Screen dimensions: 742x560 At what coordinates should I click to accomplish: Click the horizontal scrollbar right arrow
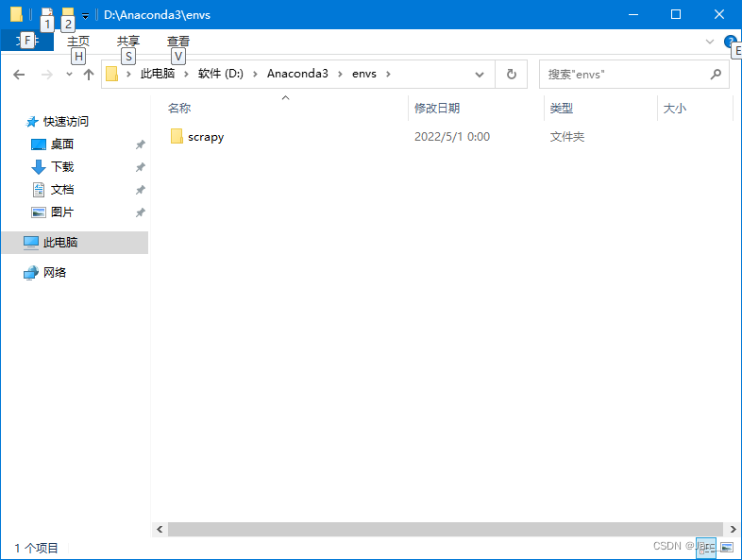click(x=733, y=529)
